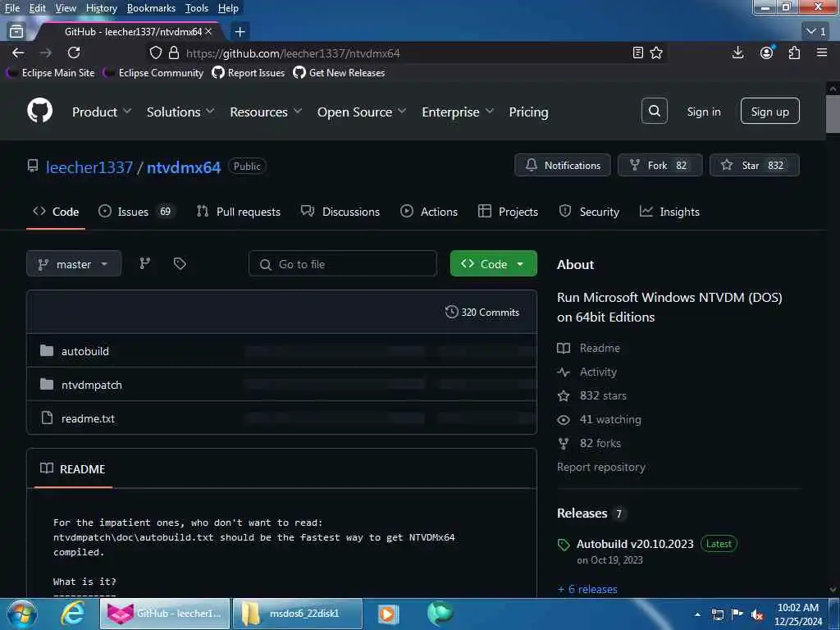Open the leecher1337 owner link

pyautogui.click(x=89, y=167)
